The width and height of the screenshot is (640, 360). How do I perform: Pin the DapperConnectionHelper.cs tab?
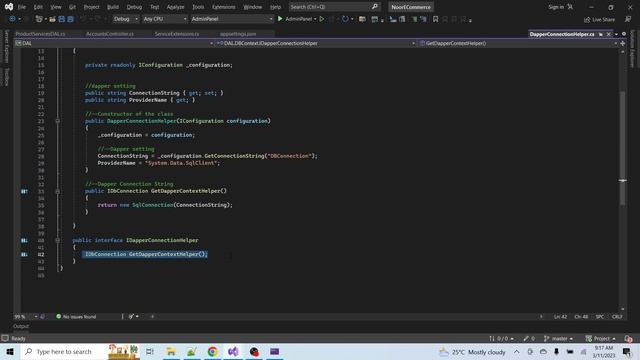click(601, 34)
